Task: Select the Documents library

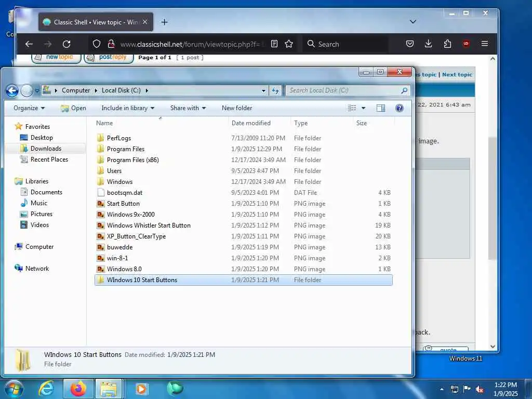Action: [46, 192]
